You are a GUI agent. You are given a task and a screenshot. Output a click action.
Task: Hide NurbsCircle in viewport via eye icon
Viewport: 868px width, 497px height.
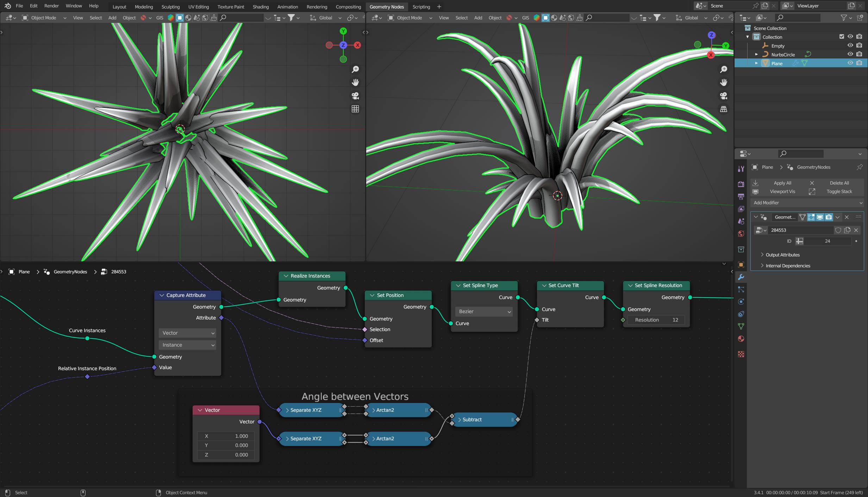coord(850,54)
